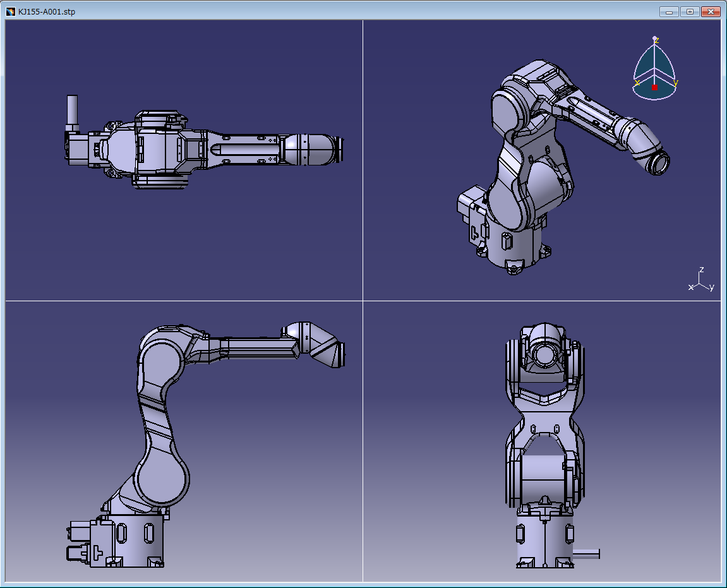Click the KJ155-A001.stp window title
The height and width of the screenshot is (588, 727).
pos(46,11)
